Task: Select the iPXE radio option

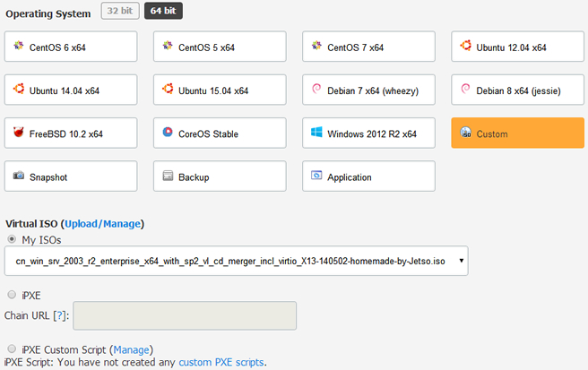Action: click(x=11, y=294)
